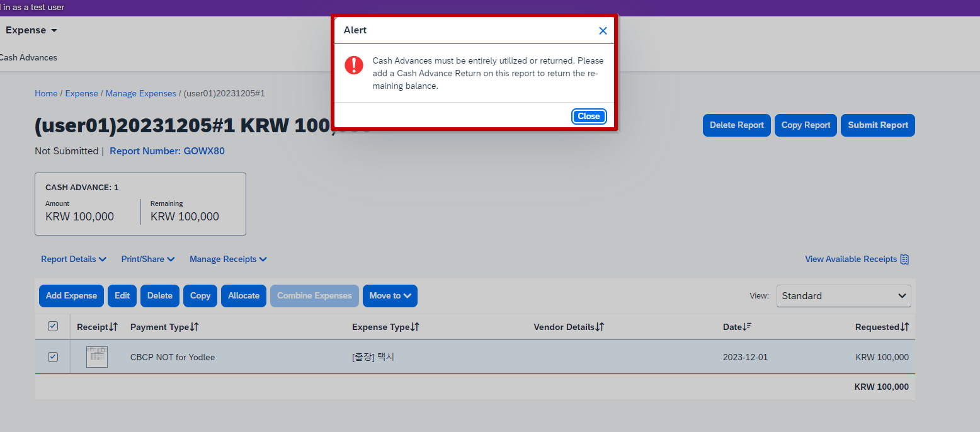Sort by Vendor Details column arrows
The width and height of the screenshot is (980, 432).
(x=600, y=327)
